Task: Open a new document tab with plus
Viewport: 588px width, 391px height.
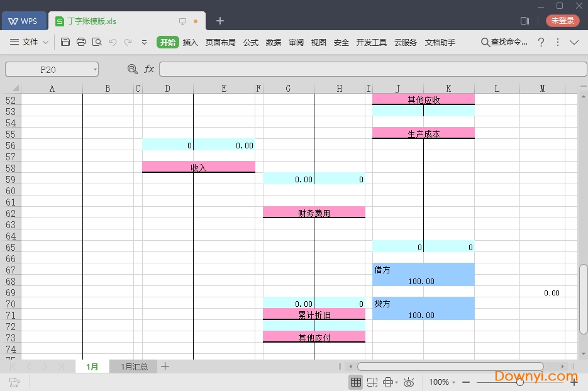Action: pos(220,21)
